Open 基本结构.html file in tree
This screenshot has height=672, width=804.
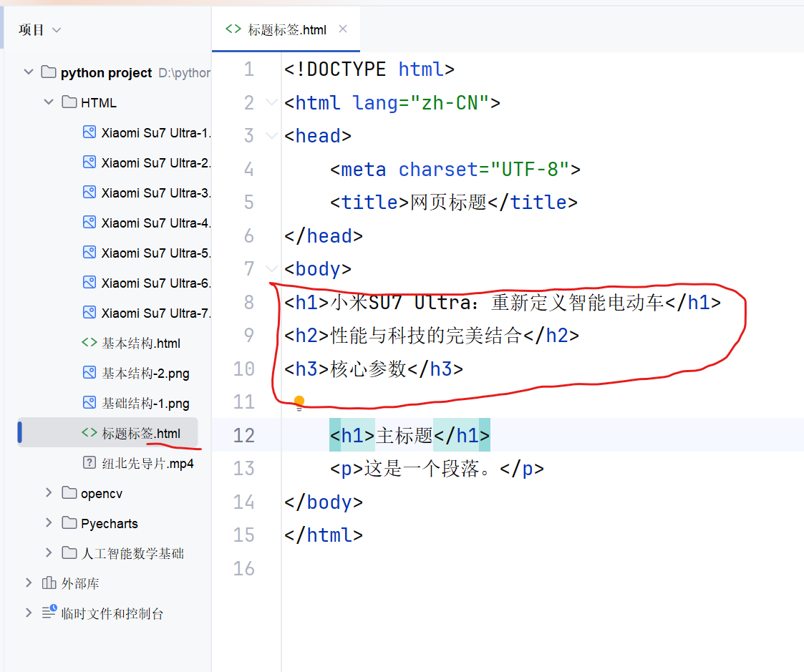click(141, 343)
